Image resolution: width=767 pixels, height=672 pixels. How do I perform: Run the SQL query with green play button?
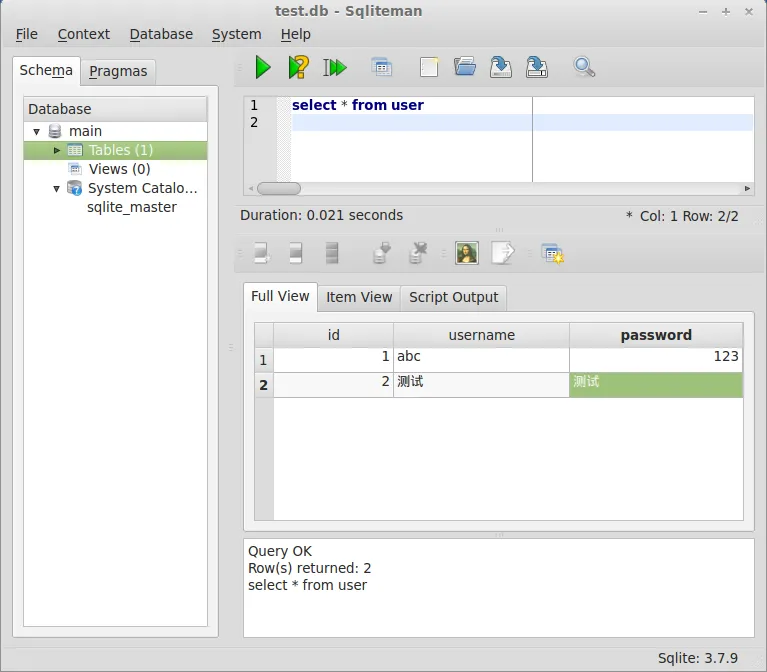pos(263,67)
